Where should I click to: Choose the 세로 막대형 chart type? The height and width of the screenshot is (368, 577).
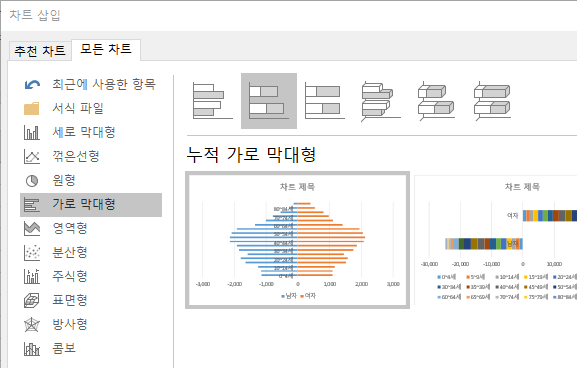(91, 132)
